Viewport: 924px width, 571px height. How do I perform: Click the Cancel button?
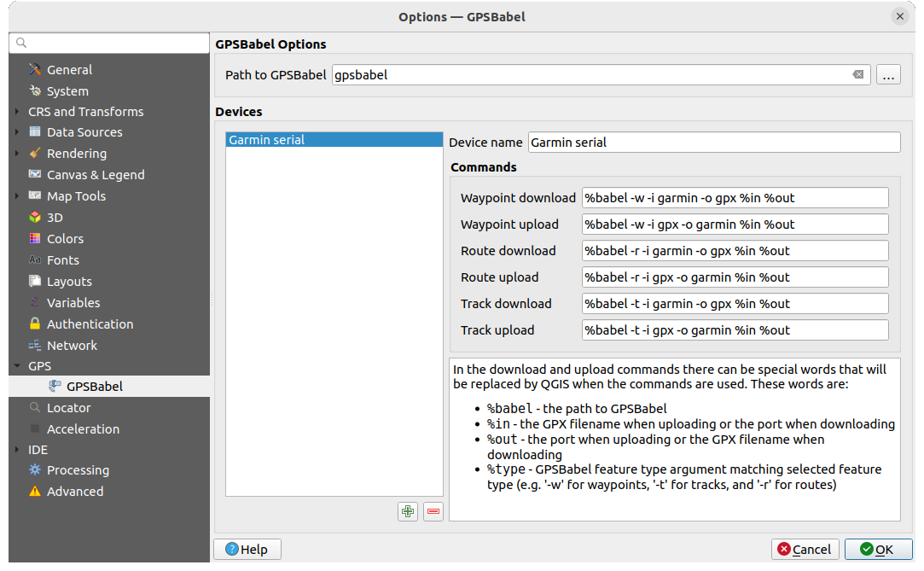point(805,549)
